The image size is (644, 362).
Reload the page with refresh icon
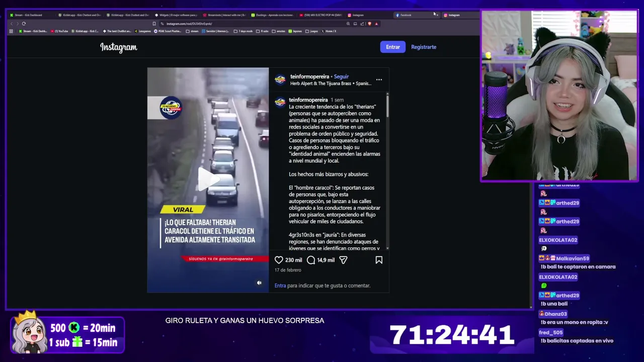[24, 24]
